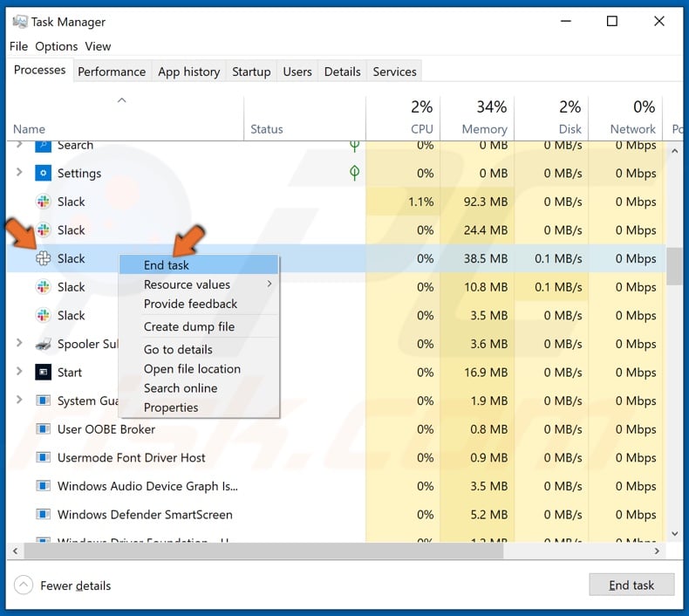The width and height of the screenshot is (689, 616).
Task: Click the Windows Audio Device Graph icon
Action: [43, 486]
